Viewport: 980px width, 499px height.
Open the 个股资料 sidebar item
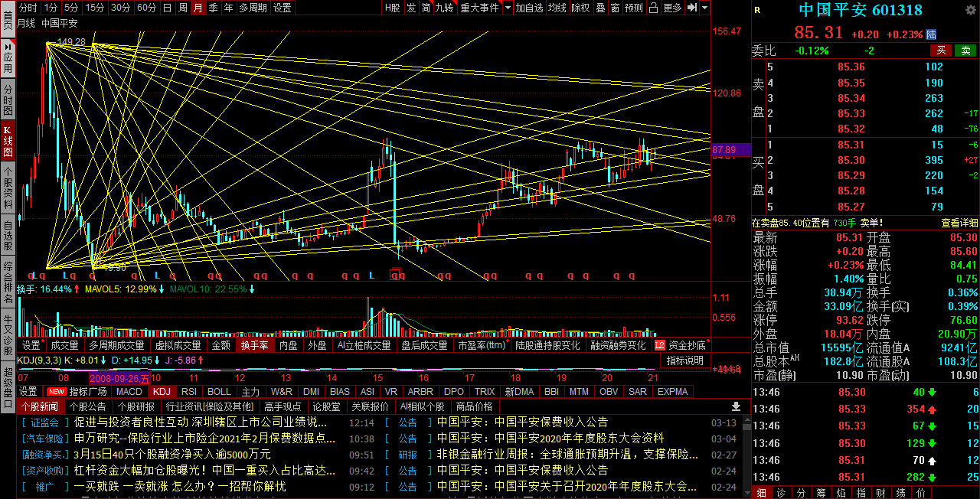(8, 188)
